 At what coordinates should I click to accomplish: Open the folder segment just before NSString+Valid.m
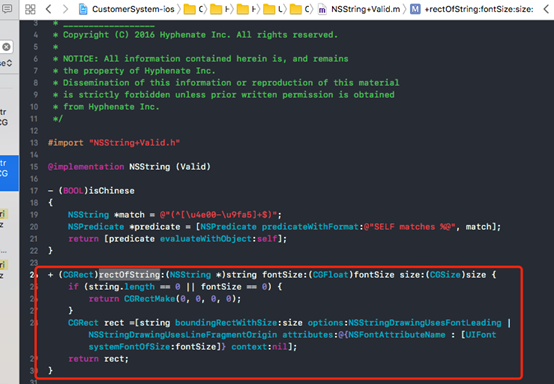(300, 9)
